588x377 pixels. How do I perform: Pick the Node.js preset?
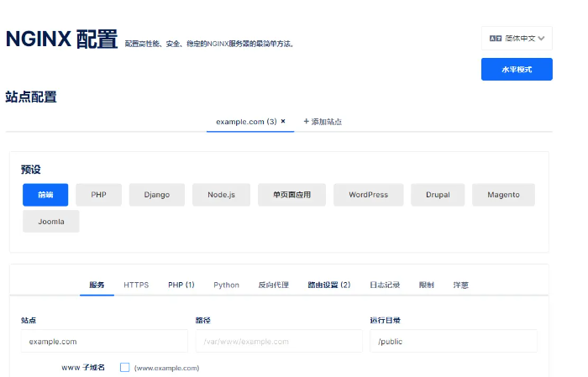click(x=221, y=195)
